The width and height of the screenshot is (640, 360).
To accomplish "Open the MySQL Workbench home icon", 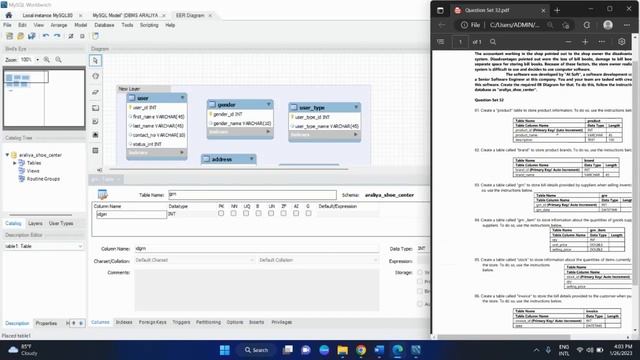I will (9, 15).
